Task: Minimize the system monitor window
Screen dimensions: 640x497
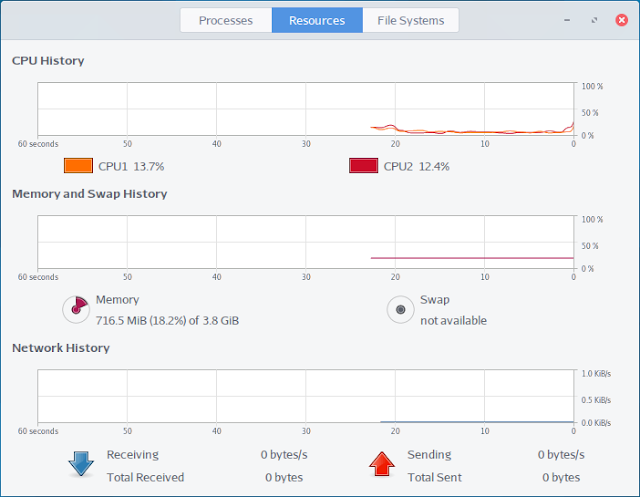Action: point(567,20)
